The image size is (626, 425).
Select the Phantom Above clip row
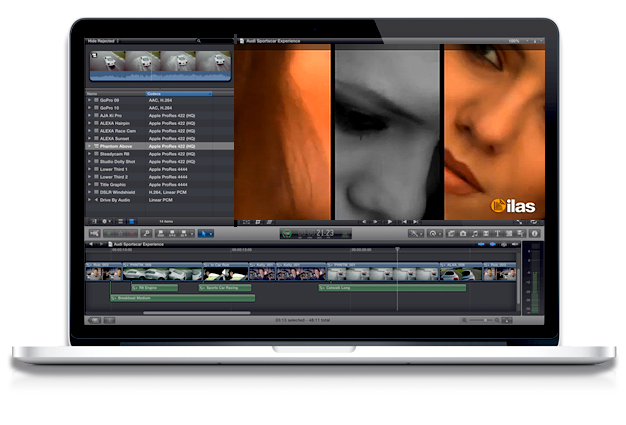(x=160, y=146)
